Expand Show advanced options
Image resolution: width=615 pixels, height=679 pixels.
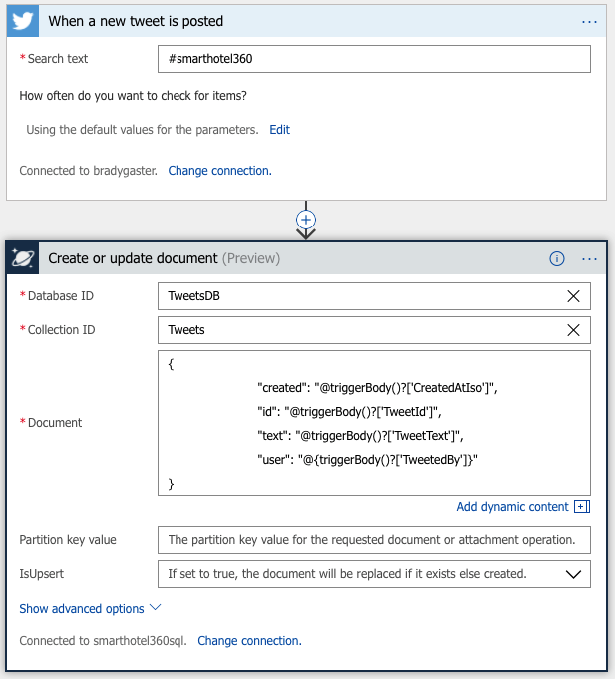point(90,608)
